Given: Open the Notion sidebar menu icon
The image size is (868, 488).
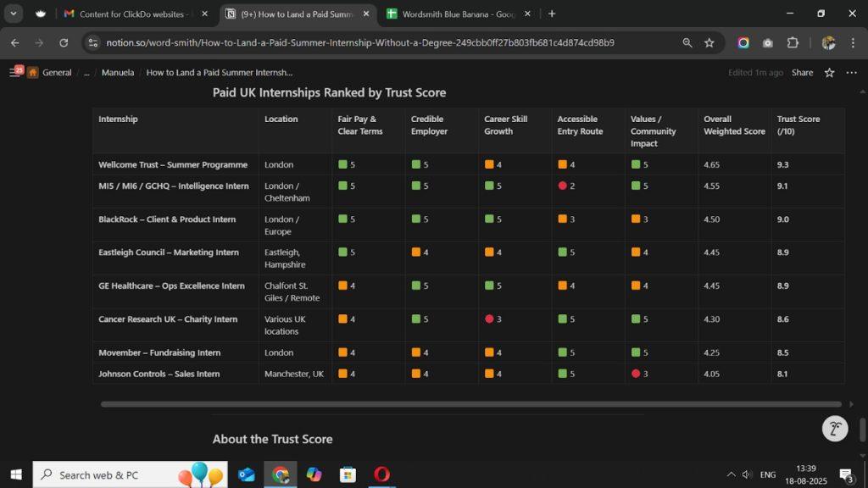Looking at the screenshot, I should pos(15,73).
